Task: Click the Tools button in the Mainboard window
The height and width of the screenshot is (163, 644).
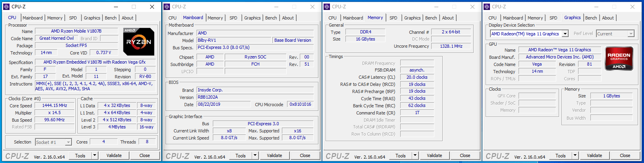Action: coord(241,155)
